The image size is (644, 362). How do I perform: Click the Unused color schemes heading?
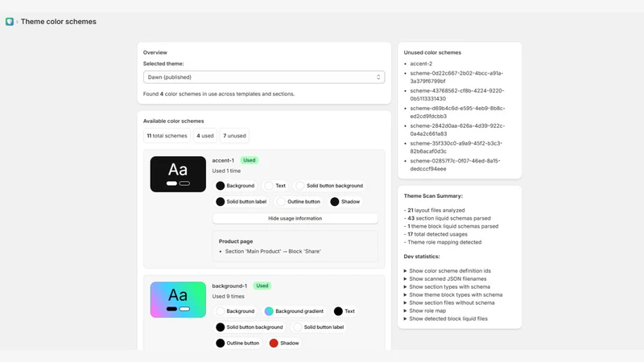(x=432, y=52)
